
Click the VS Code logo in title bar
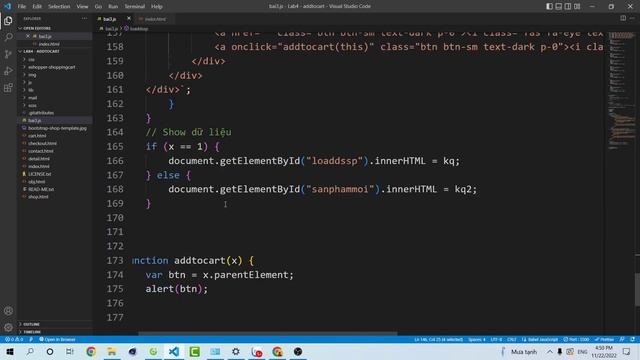7,6
